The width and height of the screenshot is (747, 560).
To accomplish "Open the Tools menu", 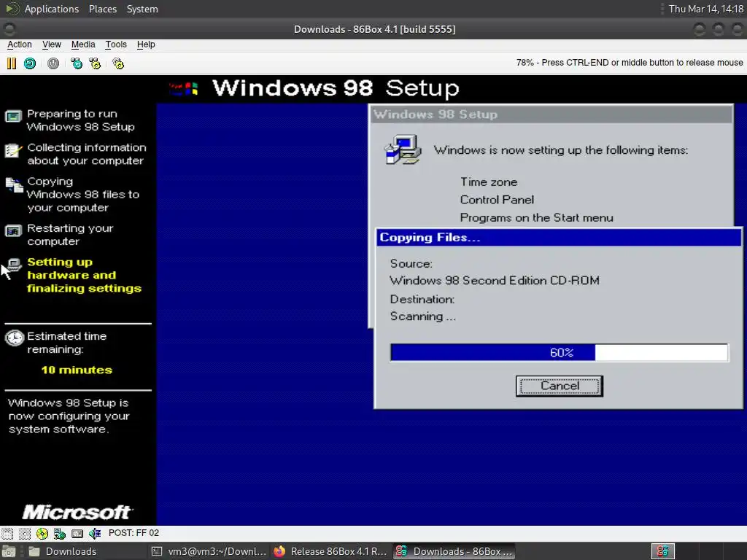I will pyautogui.click(x=116, y=44).
